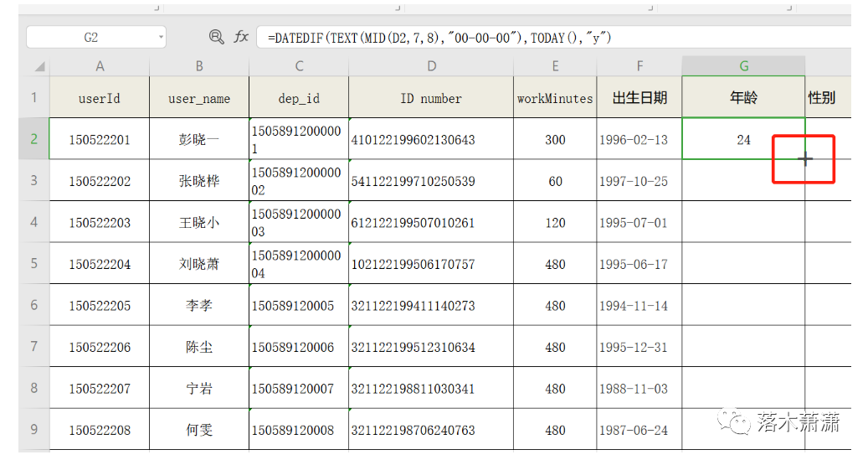Viewport: 868px width, 460px height.
Task: Select birth date cell 1997-10-25
Action: pos(639,181)
